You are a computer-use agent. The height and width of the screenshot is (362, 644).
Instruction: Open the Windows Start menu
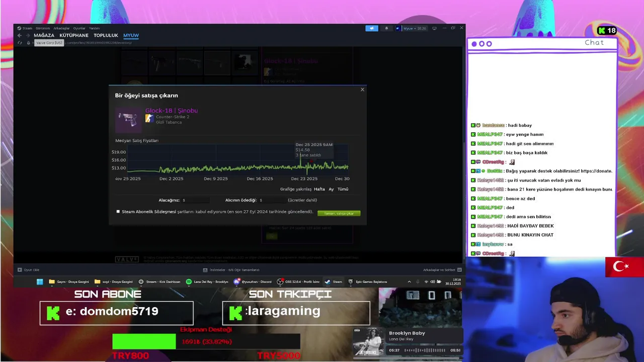click(40, 282)
